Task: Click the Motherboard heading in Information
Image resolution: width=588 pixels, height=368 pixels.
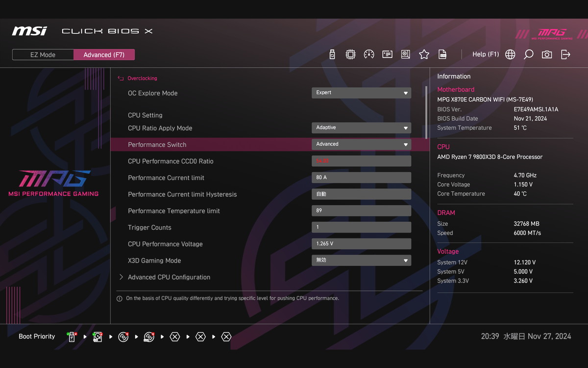Action: click(x=456, y=89)
